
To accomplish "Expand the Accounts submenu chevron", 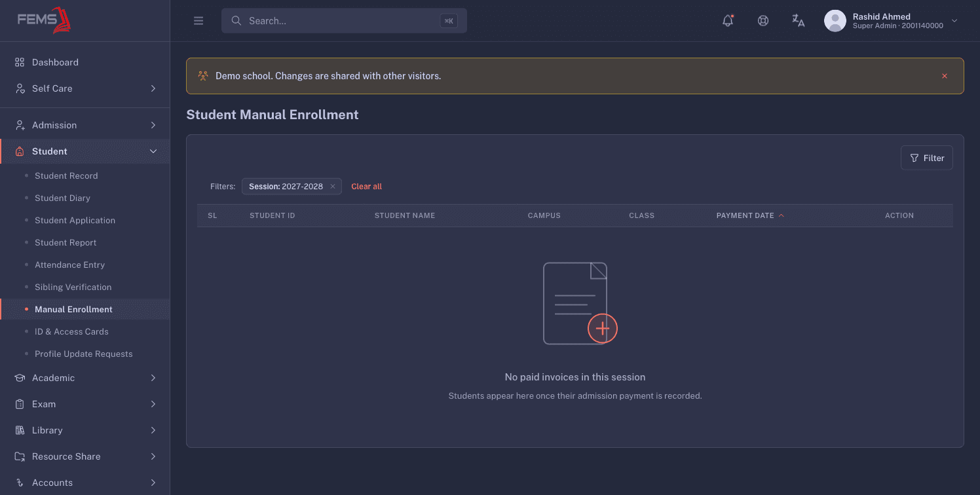I will pos(153,483).
